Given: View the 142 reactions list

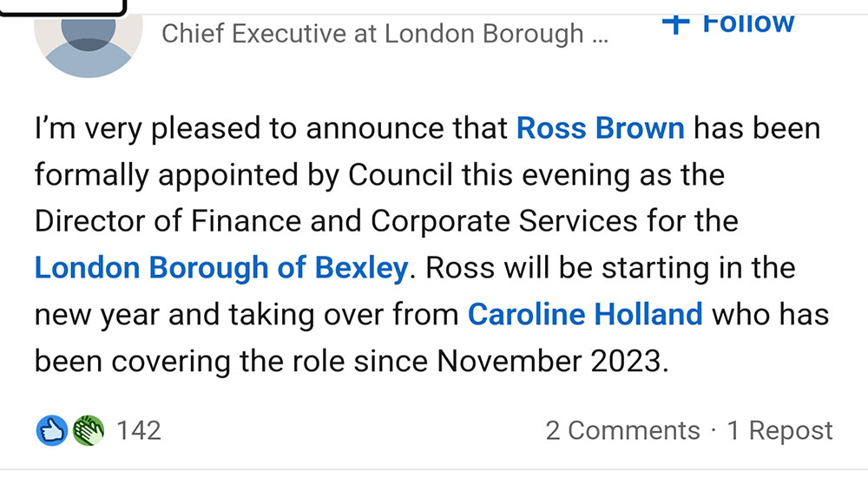Looking at the screenshot, I should point(139,430).
